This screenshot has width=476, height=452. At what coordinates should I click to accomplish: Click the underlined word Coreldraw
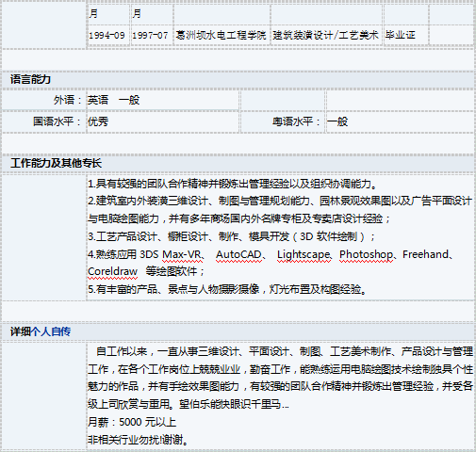pos(112,271)
